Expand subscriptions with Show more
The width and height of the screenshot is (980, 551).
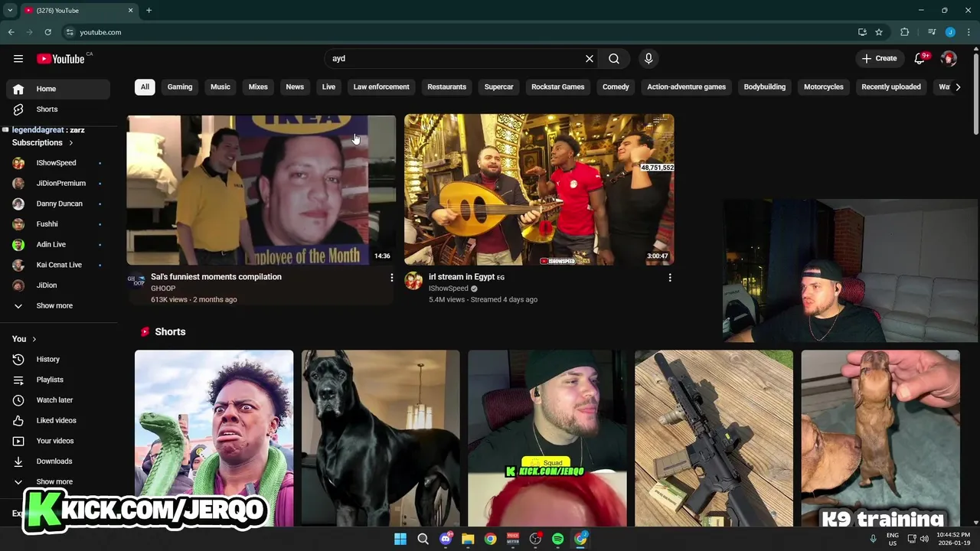(x=58, y=306)
